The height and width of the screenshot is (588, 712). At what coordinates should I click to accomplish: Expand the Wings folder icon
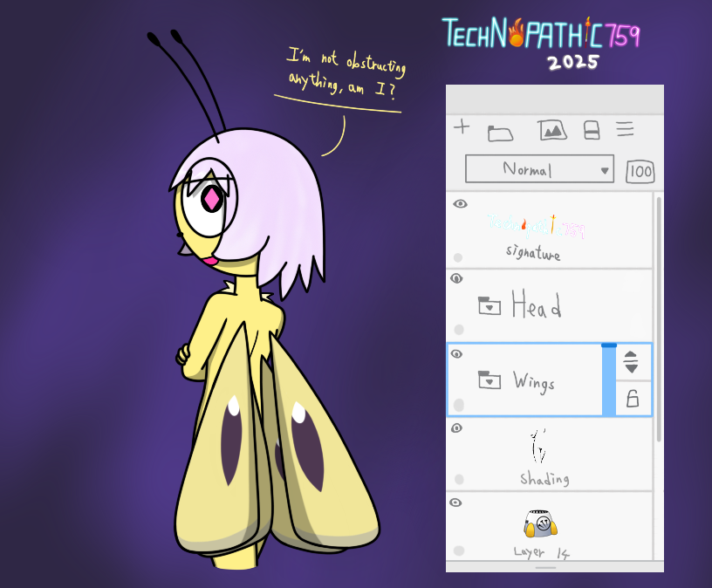tap(489, 380)
